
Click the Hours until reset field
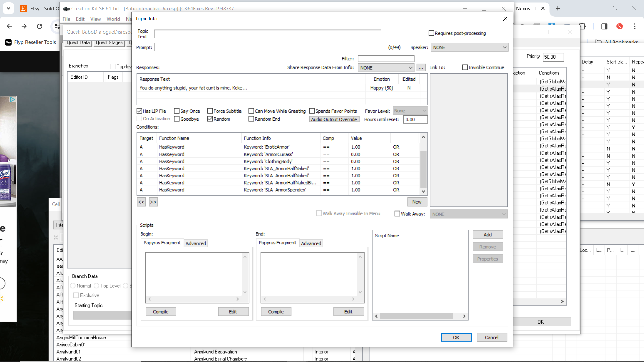point(415,119)
